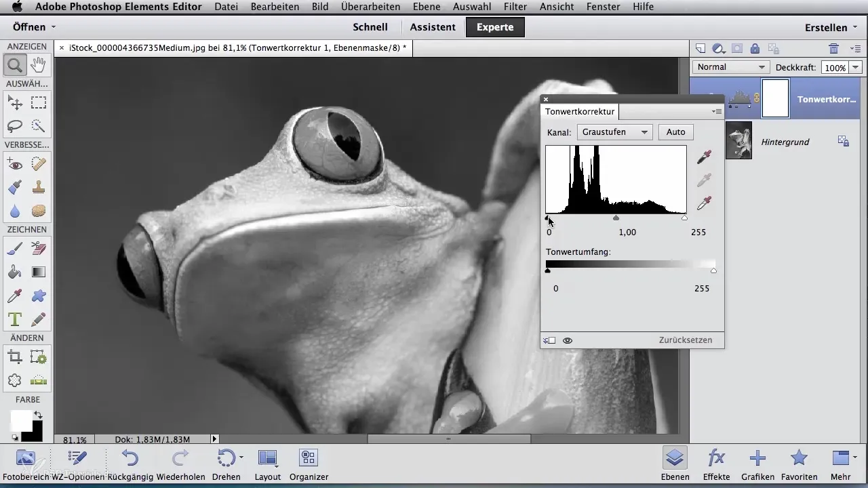
Task: Delete layer with the trash icon
Action: click(x=833, y=48)
